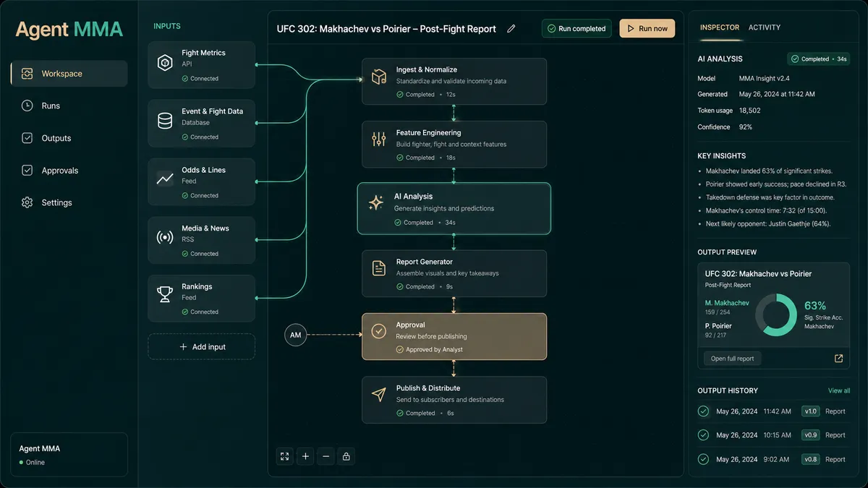The width and height of the screenshot is (868, 488).
Task: Click the Approval checkmark circle icon
Action: 379,331
